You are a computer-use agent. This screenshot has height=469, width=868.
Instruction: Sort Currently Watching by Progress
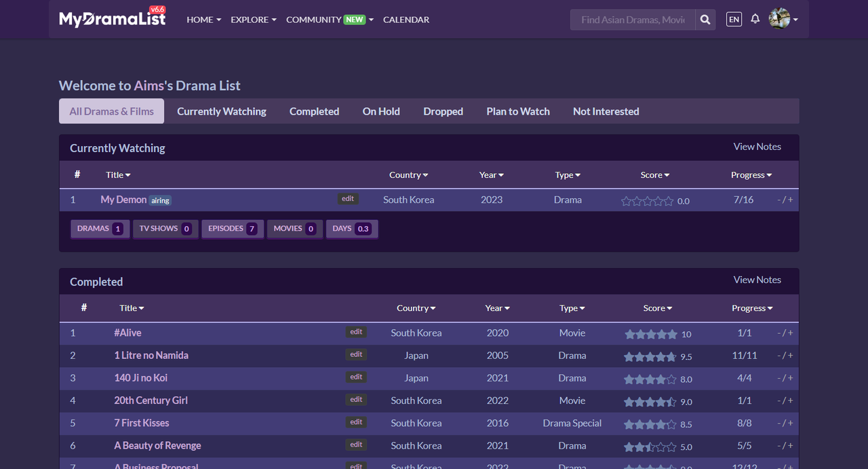(x=751, y=175)
